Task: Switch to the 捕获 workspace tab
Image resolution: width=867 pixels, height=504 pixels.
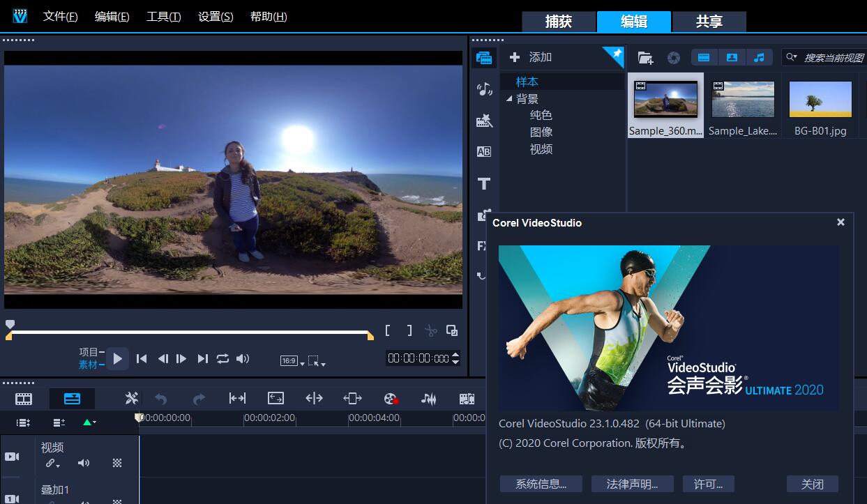Action: pos(559,22)
